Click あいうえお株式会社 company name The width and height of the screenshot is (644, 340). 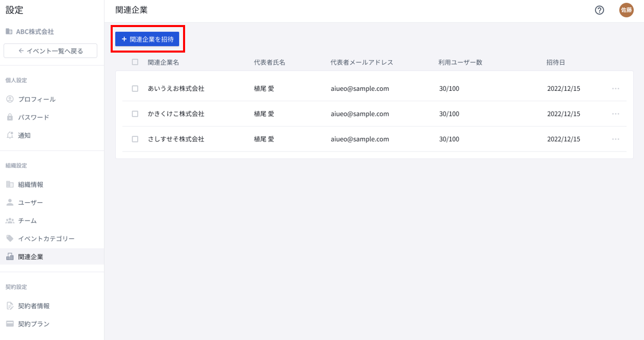coord(176,88)
